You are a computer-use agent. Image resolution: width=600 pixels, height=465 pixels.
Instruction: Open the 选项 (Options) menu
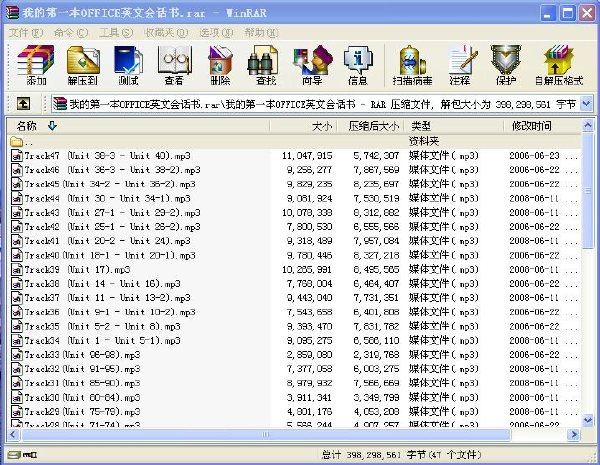click(x=216, y=33)
